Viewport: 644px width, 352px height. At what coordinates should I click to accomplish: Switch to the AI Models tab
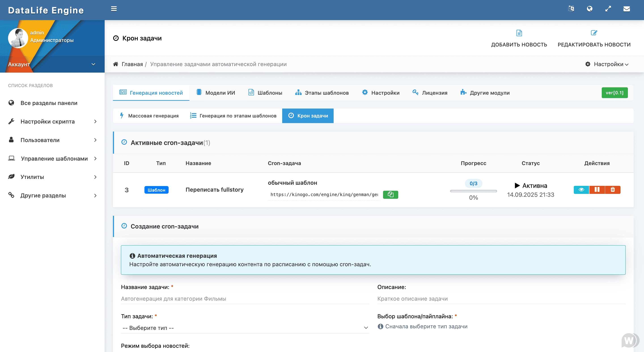216,93
